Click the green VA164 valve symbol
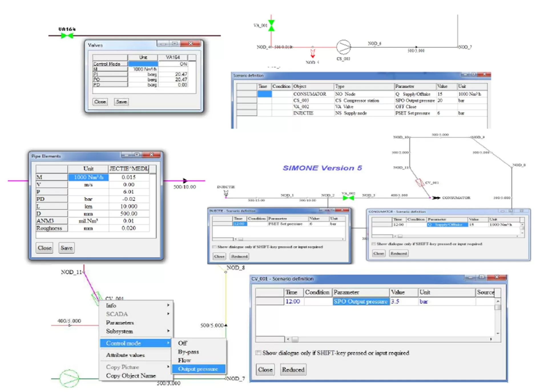The width and height of the screenshot is (548, 392). [x=67, y=36]
